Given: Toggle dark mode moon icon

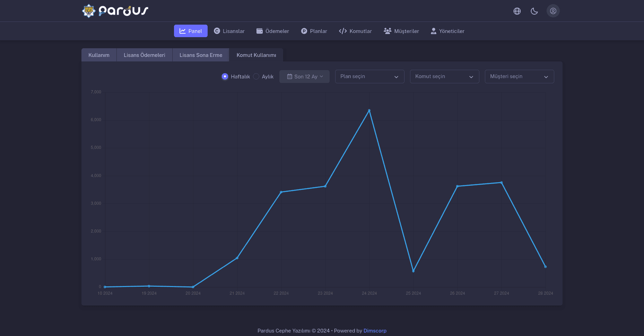Looking at the screenshot, I should (534, 11).
